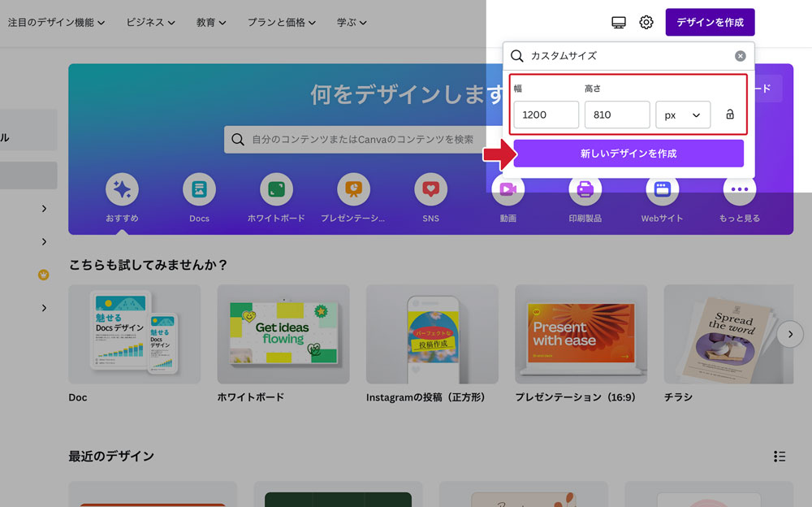Open the orange recent design thumbnail
812x507 pixels.
point(153,494)
